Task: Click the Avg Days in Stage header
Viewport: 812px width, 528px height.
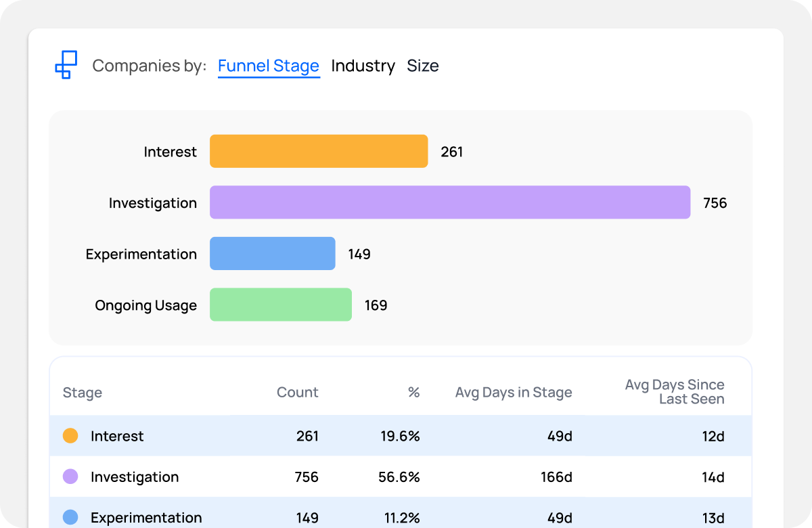Action: (x=514, y=392)
